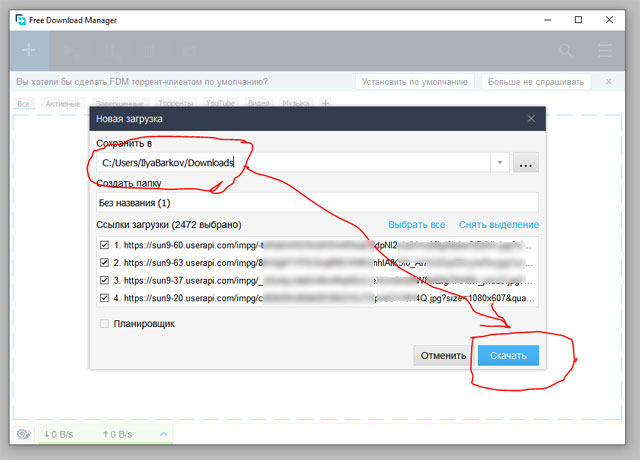Click Установить по умолчанию button
The image size is (640, 460).
[x=415, y=82]
